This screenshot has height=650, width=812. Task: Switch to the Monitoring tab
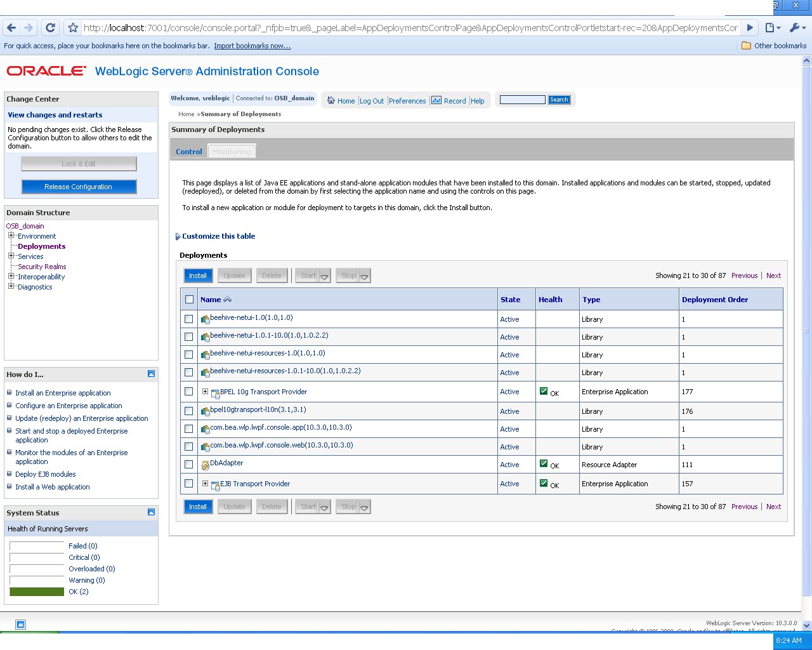pos(232,152)
